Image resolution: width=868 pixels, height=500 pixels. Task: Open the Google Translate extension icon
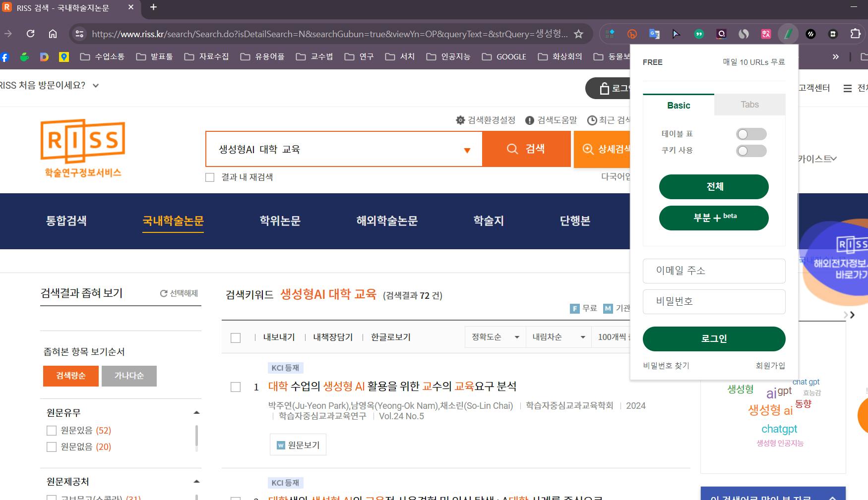coord(654,34)
